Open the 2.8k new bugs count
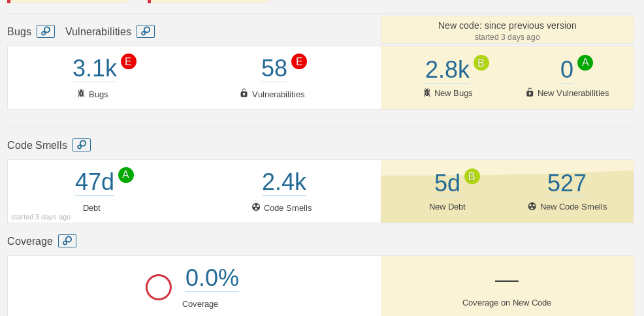644x316 pixels. pos(447,70)
